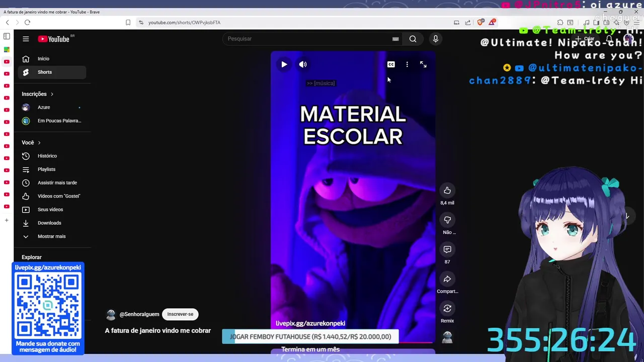The height and width of the screenshot is (362, 644).
Task: Click the video title A fatura de janeiro
Action: point(158,330)
